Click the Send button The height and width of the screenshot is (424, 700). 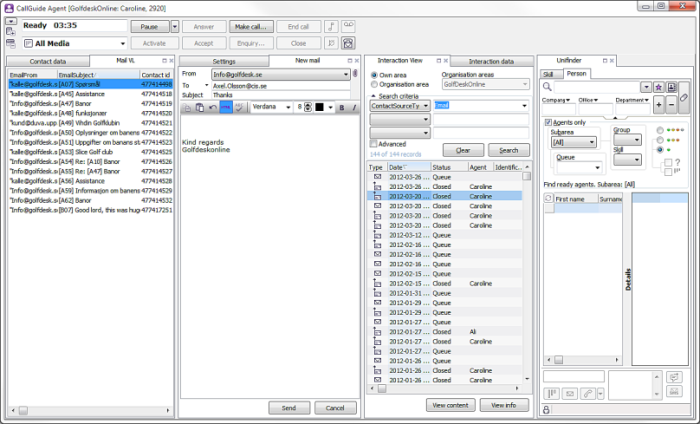pyautogui.click(x=289, y=407)
